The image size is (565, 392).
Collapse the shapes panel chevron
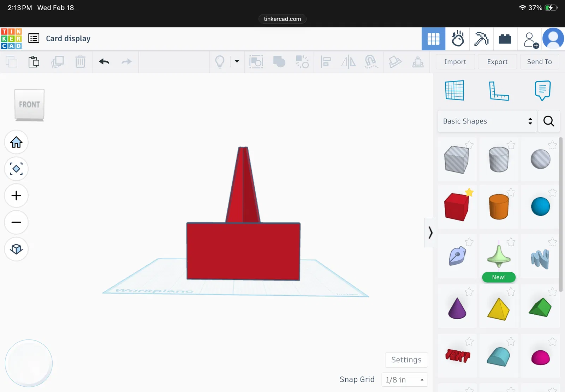pos(430,233)
